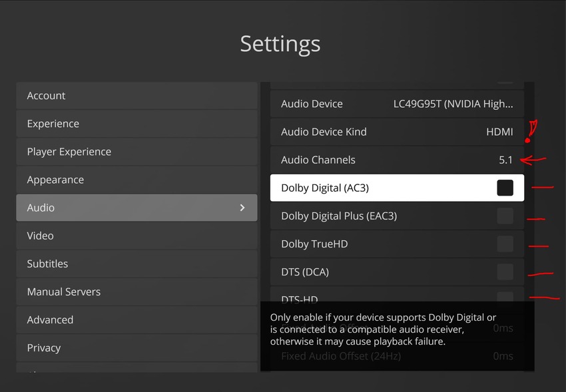The height and width of the screenshot is (392, 566).
Task: Click the Settings page title
Action: [280, 44]
